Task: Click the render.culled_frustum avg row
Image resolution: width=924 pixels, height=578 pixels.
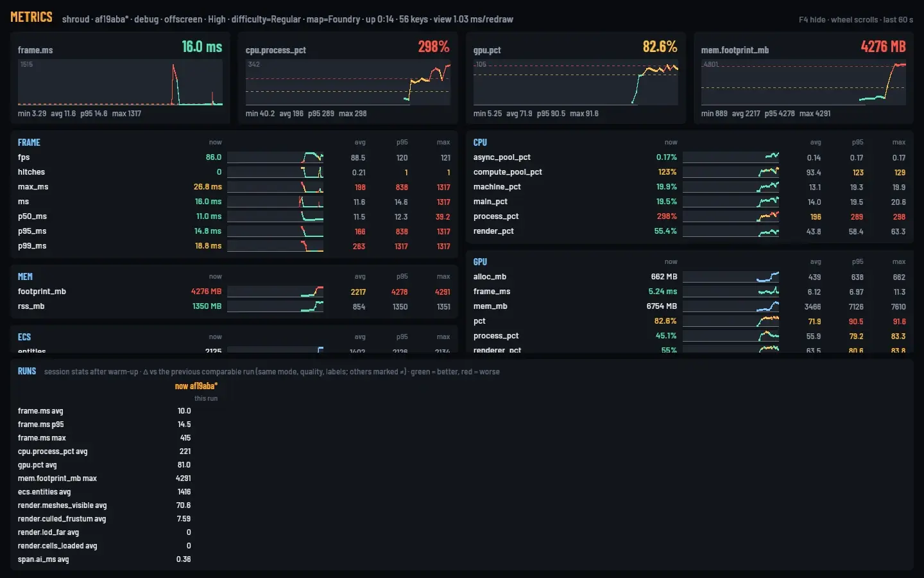Action: (105, 519)
